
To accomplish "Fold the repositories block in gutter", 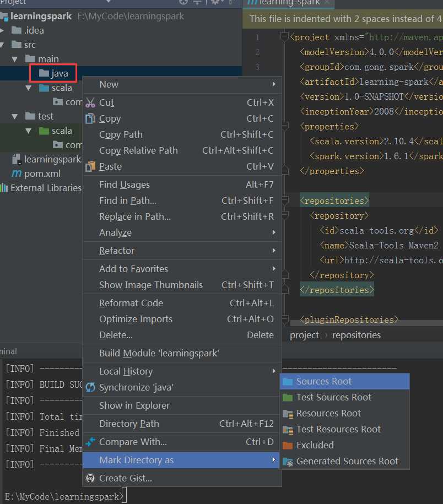I will point(285,200).
